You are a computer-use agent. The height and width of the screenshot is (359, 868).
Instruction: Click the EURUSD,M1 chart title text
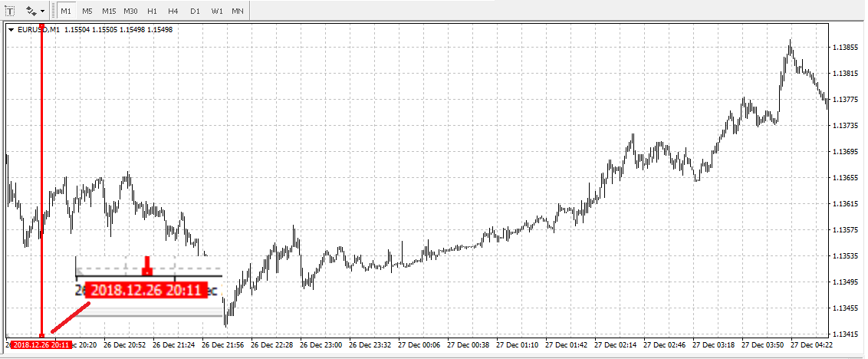39,30
